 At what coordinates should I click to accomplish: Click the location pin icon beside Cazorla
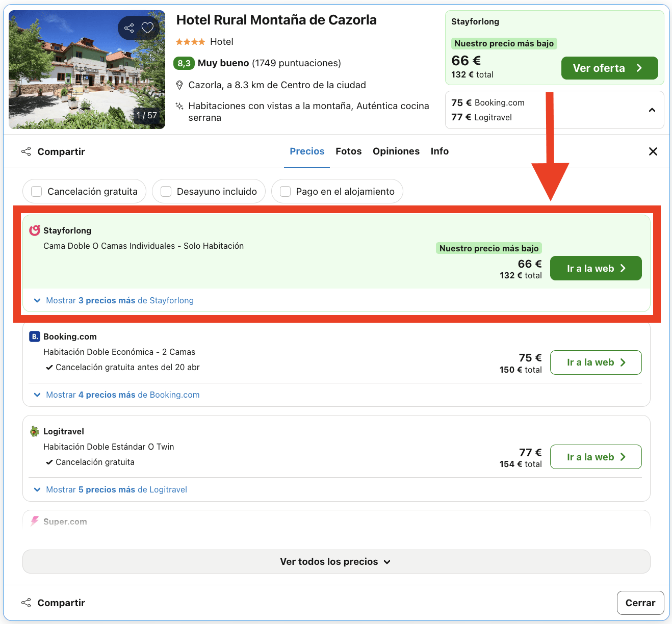(x=179, y=85)
